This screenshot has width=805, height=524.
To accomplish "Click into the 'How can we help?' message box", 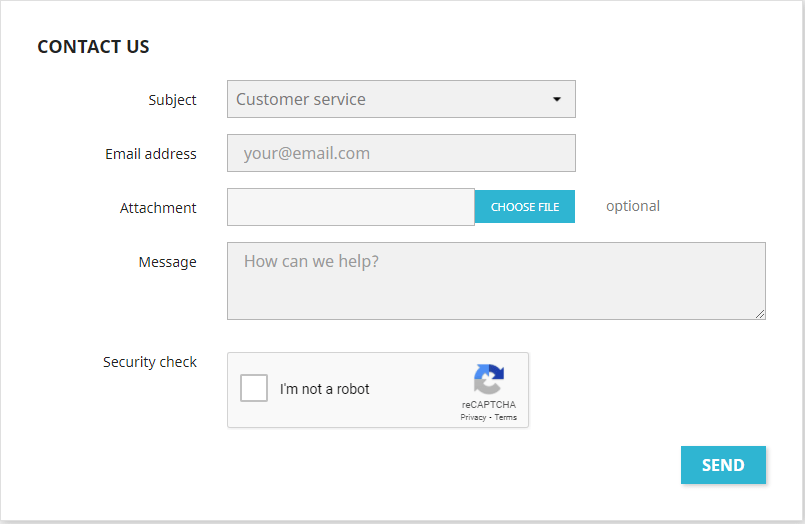I will pos(496,281).
